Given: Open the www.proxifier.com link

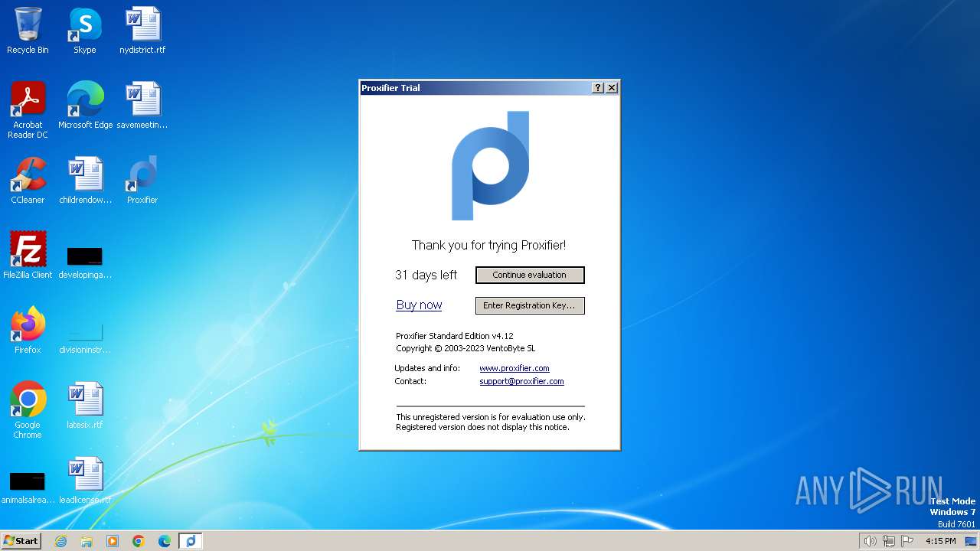Looking at the screenshot, I should [514, 368].
